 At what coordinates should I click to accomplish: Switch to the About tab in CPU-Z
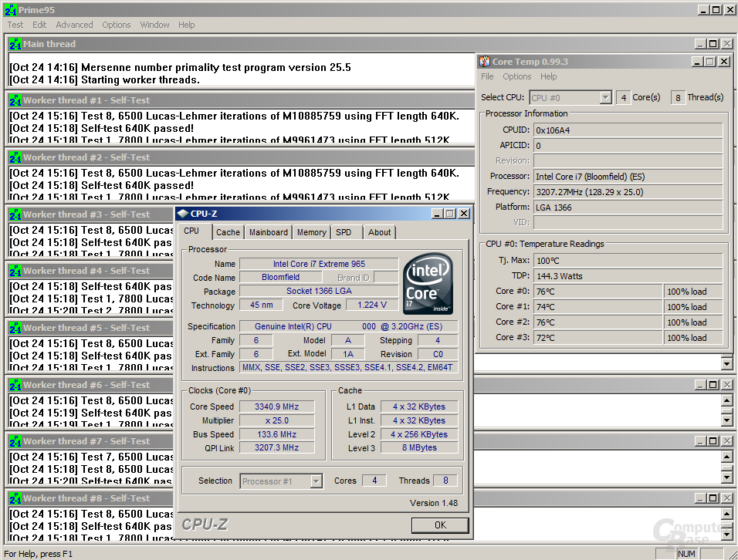click(x=379, y=232)
